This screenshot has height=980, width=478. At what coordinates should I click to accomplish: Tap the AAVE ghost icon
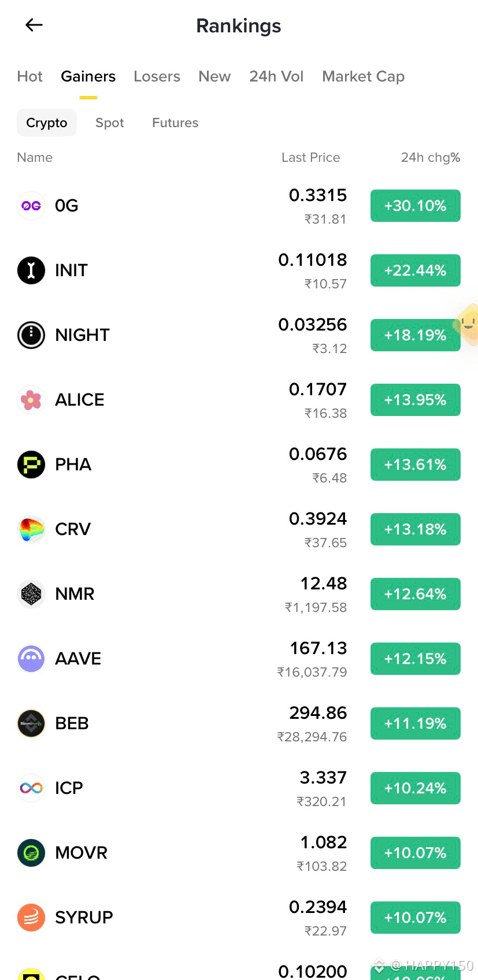tap(31, 659)
